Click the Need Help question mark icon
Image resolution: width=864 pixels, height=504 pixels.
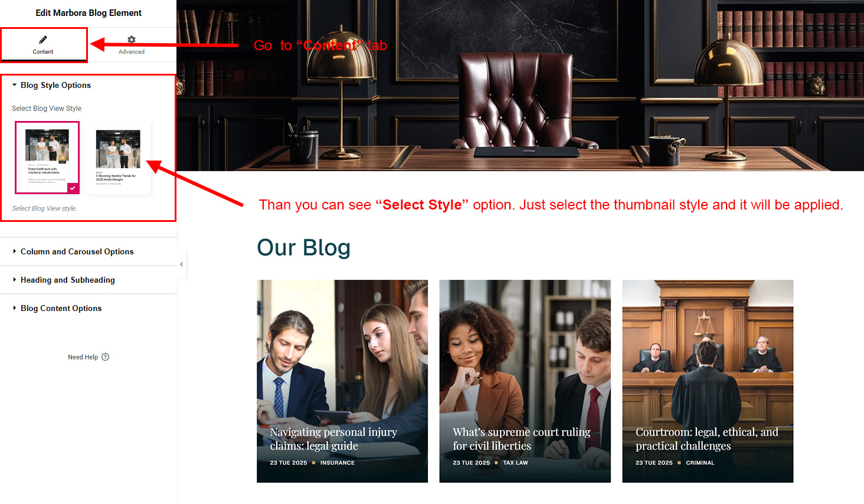coord(106,357)
